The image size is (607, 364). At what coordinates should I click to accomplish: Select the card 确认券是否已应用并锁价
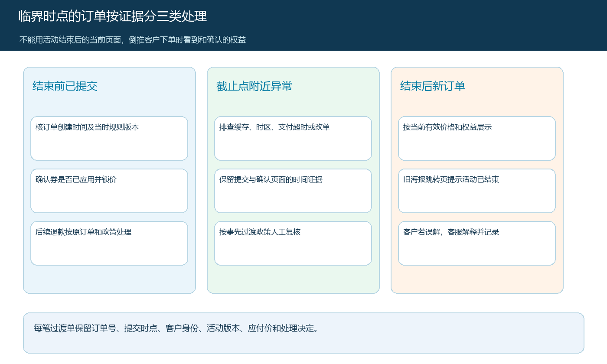pyautogui.click(x=109, y=191)
